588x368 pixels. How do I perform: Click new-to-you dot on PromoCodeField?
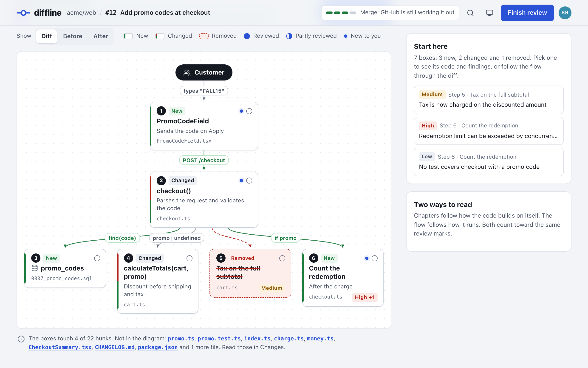pos(241,111)
